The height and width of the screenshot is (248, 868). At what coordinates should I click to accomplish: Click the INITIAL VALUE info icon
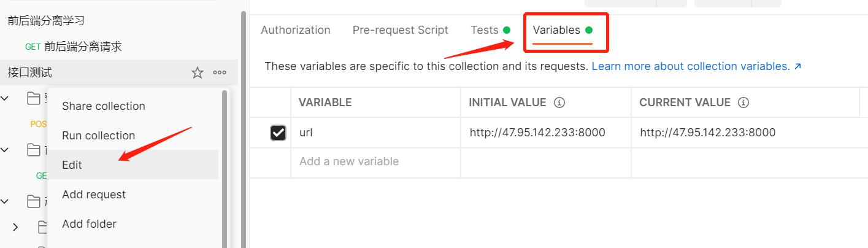click(559, 103)
